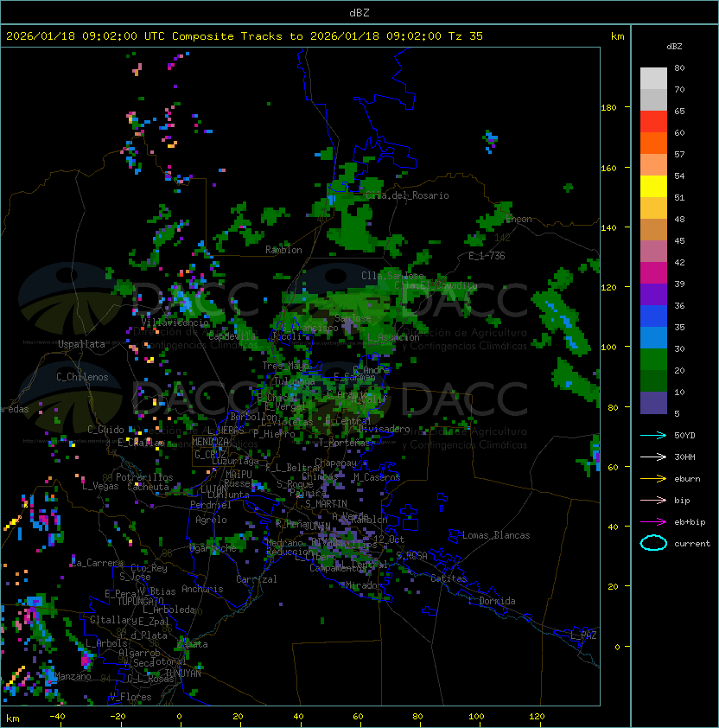719x728 pixels.
Task: Click the 'Encon' map label
Action: point(519,219)
